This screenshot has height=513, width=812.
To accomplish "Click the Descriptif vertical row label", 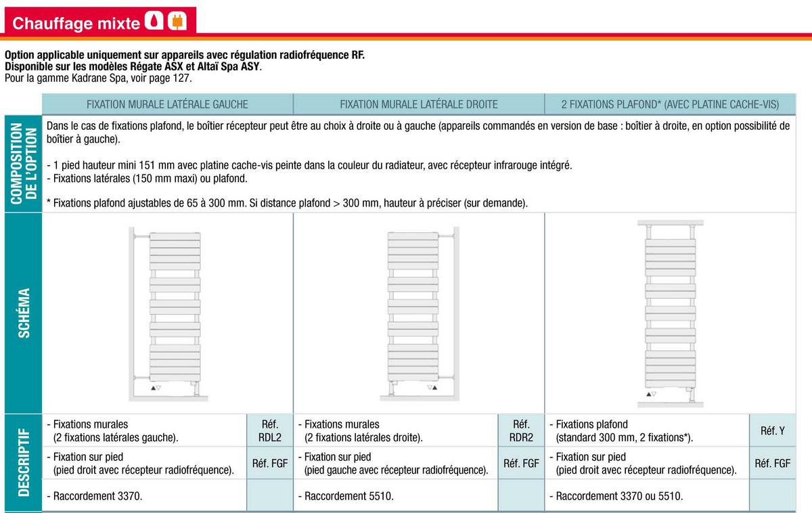I will pos(23,463).
